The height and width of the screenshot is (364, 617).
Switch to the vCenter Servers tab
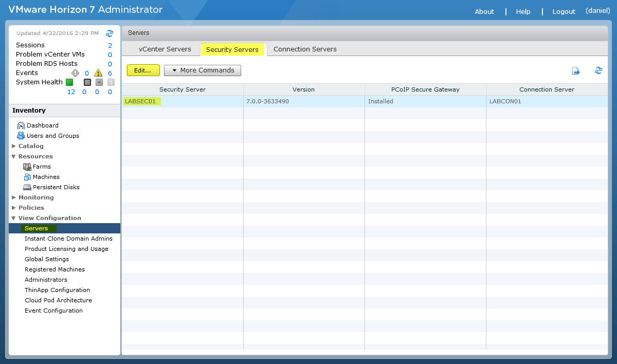165,49
